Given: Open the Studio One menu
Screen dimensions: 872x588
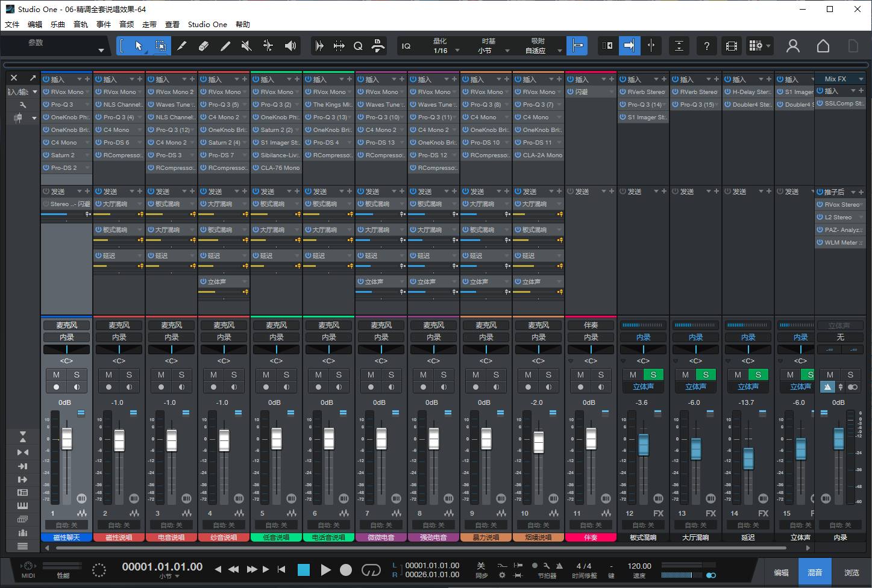Looking at the screenshot, I should pos(207,24).
